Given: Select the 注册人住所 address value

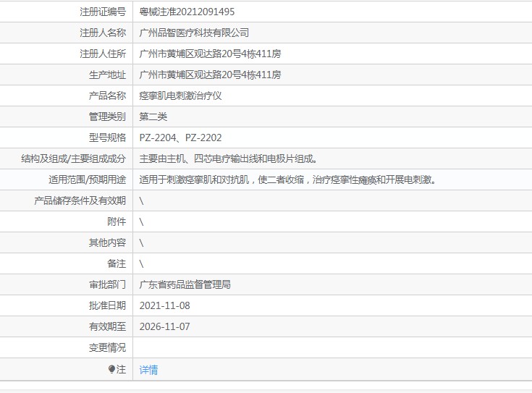Looking at the screenshot, I should click(210, 54).
